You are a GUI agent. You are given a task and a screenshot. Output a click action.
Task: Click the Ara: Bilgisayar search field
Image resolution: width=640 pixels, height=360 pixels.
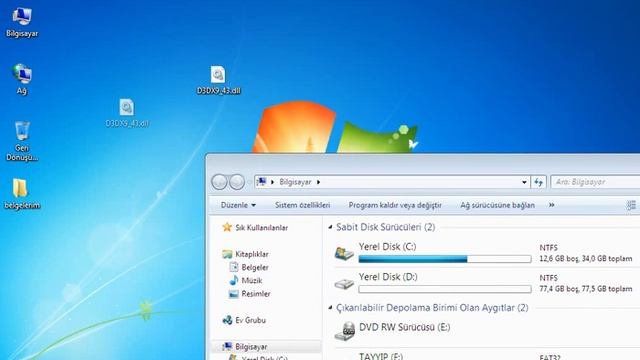pos(595,182)
